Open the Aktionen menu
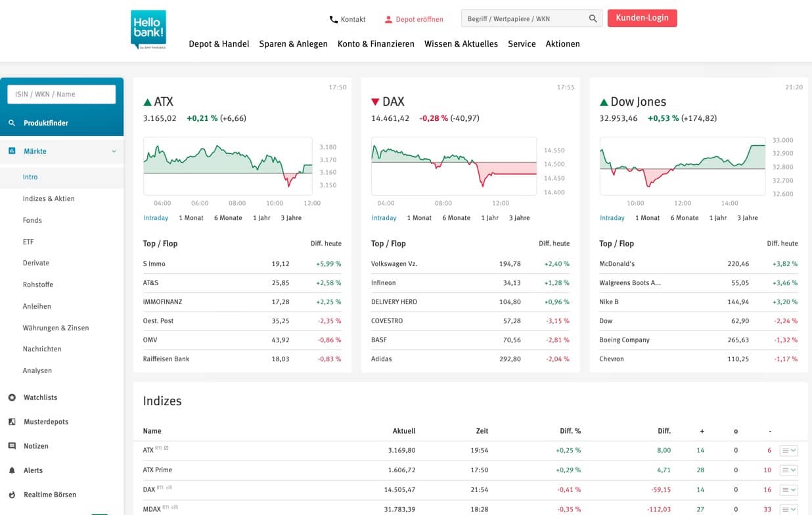The height and width of the screenshot is (515, 812). click(562, 44)
